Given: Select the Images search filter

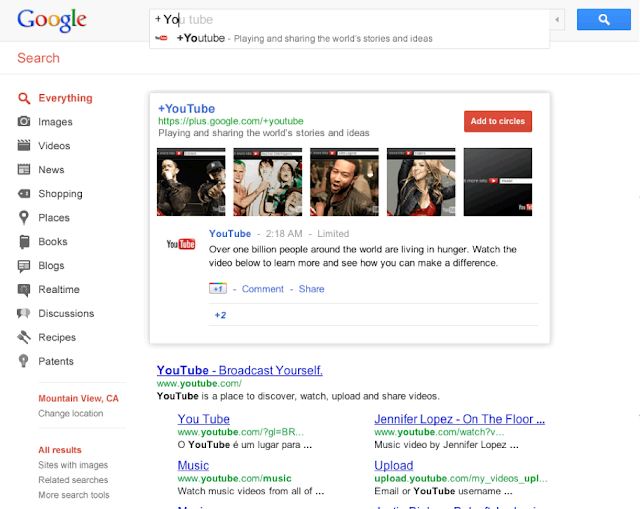Looking at the screenshot, I should click(56, 122).
